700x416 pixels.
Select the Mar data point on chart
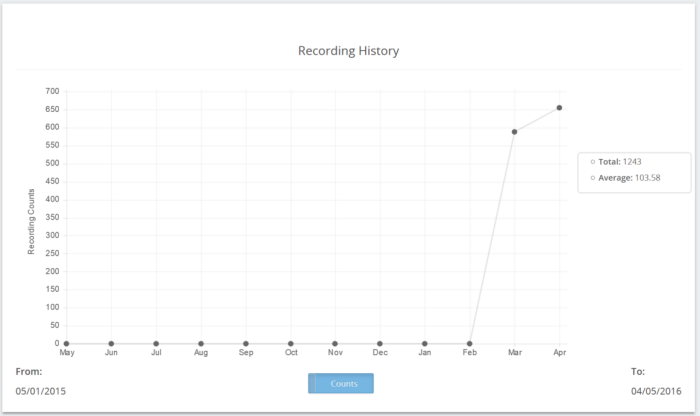tap(514, 132)
